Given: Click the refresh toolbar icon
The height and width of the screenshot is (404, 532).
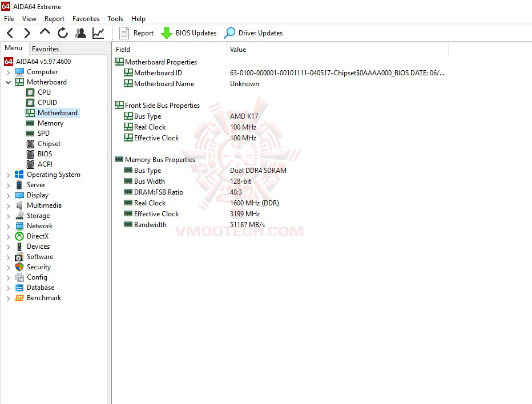Looking at the screenshot, I should [x=63, y=33].
